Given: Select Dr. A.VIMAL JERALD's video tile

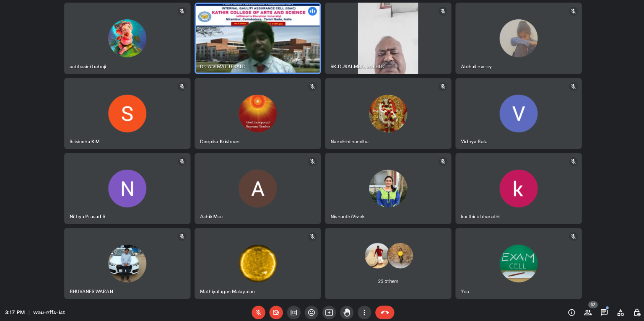Looking at the screenshot, I should pyautogui.click(x=257, y=39).
